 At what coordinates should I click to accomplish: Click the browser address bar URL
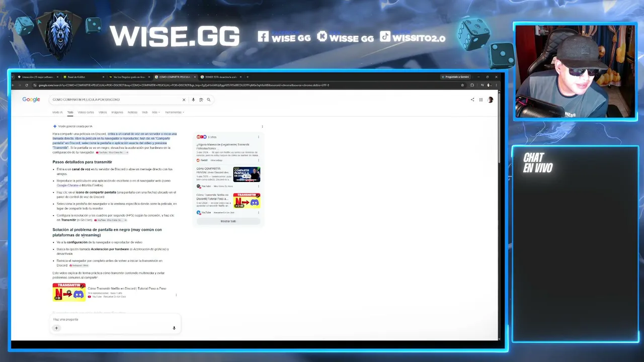coord(184,85)
